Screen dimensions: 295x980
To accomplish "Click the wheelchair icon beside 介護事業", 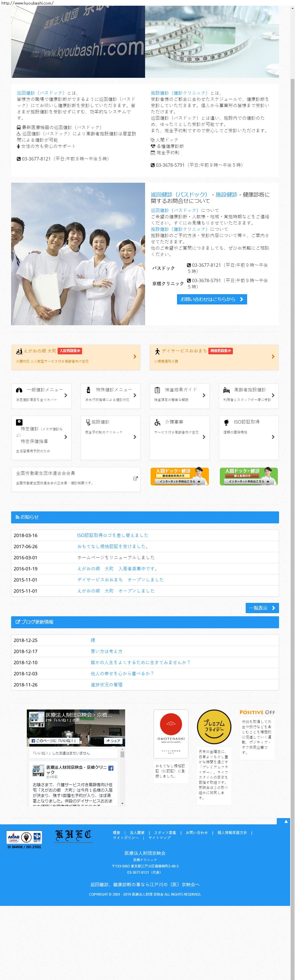I will [x=157, y=422].
